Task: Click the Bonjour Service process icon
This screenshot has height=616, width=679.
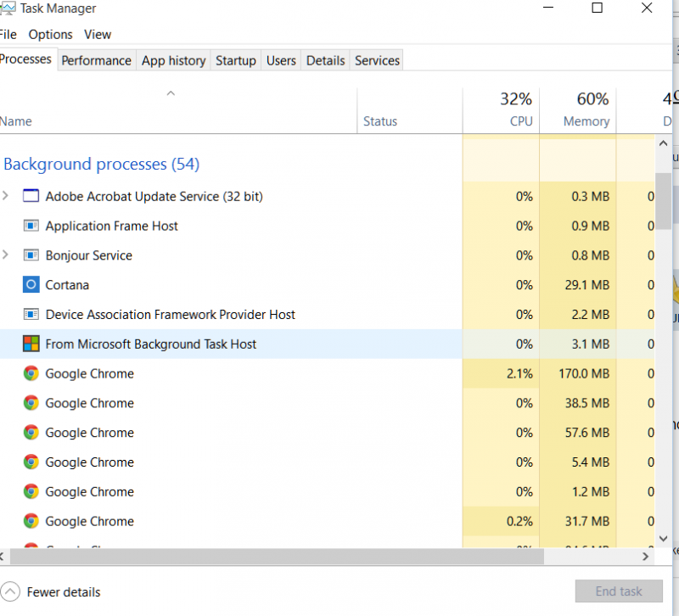Action: [x=31, y=255]
